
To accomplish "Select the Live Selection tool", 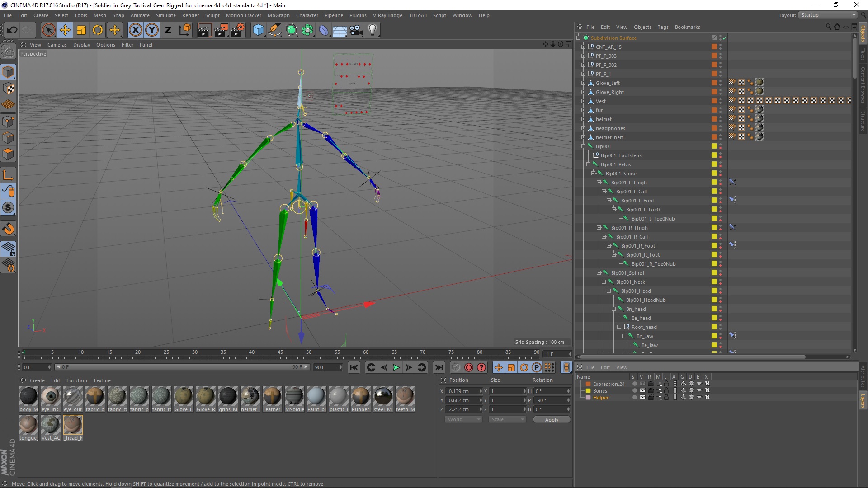I will (48, 30).
